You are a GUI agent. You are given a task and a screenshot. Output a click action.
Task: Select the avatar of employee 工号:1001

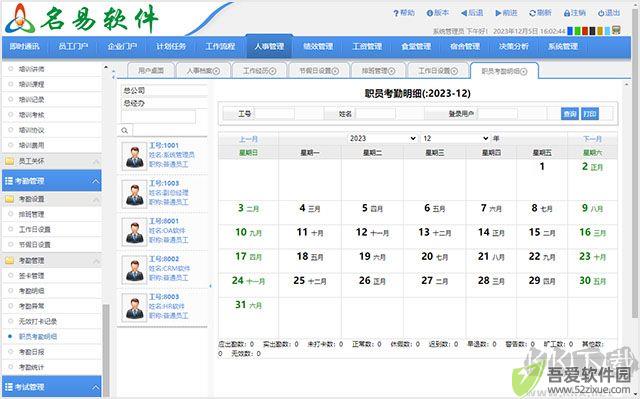[x=134, y=156]
